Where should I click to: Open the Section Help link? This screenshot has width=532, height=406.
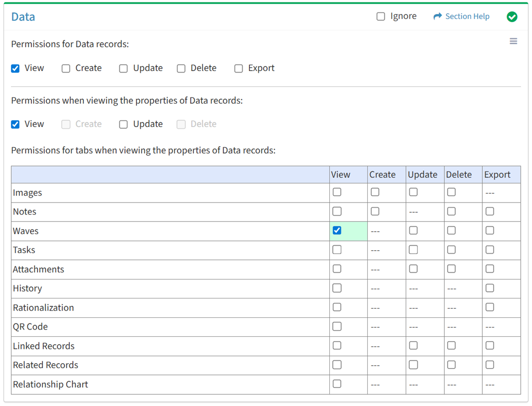467,17
